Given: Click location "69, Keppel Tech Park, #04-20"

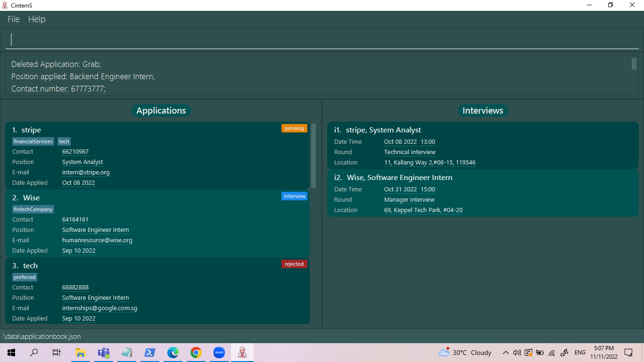Looking at the screenshot, I should (x=424, y=210).
